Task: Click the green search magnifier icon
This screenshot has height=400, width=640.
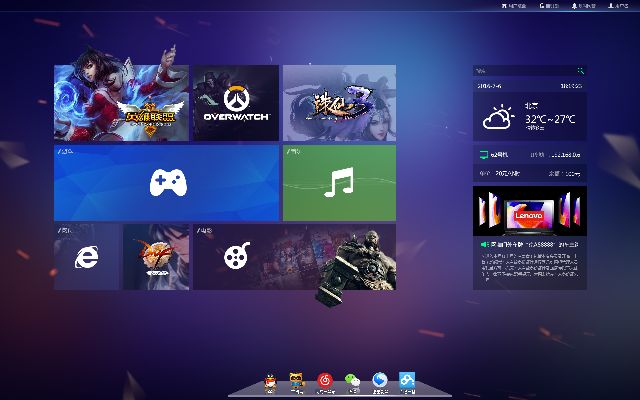Action: tap(581, 71)
